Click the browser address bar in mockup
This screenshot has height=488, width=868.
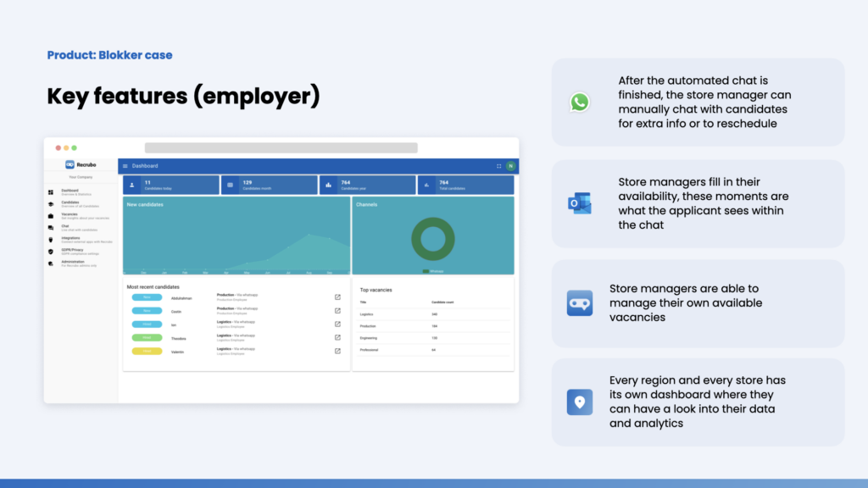tap(281, 147)
